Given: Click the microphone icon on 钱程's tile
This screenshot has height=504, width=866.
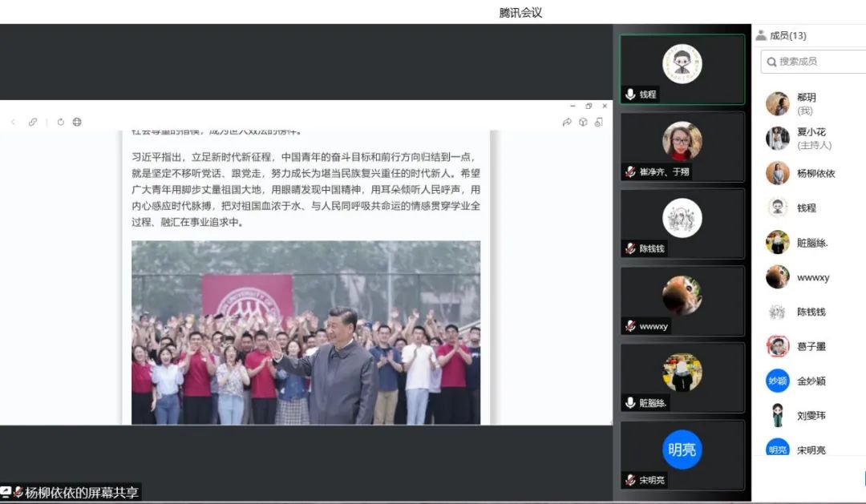Looking at the screenshot, I should click(x=630, y=94).
